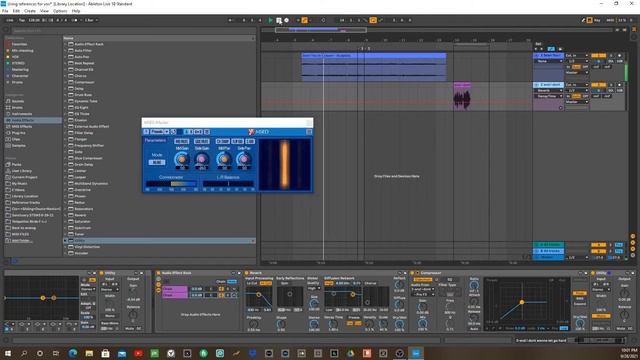Open the MSED preset dropdown
This screenshot has height=360, width=640.
click(x=160, y=132)
